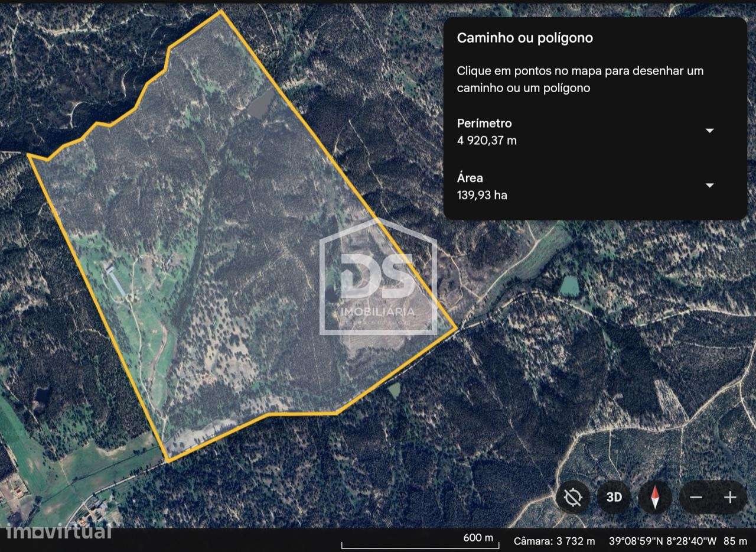Screen dimensions: 756x552
Task: Zoom in with the plus button
Action: (x=731, y=497)
